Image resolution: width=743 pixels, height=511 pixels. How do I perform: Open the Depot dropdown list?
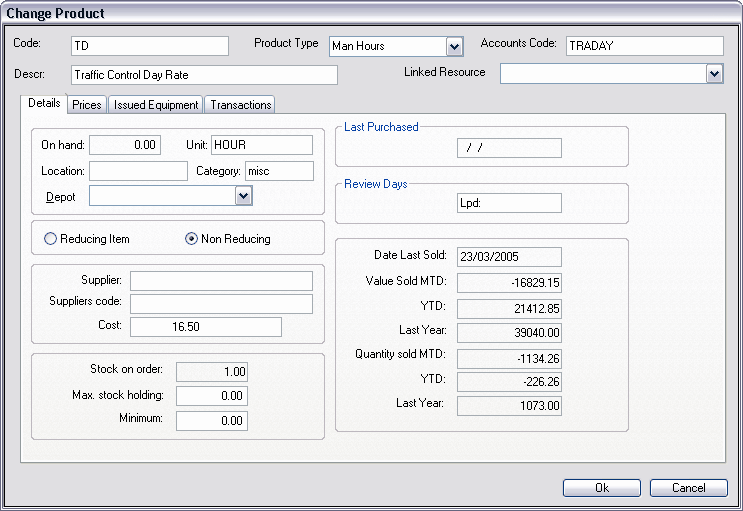pos(243,197)
